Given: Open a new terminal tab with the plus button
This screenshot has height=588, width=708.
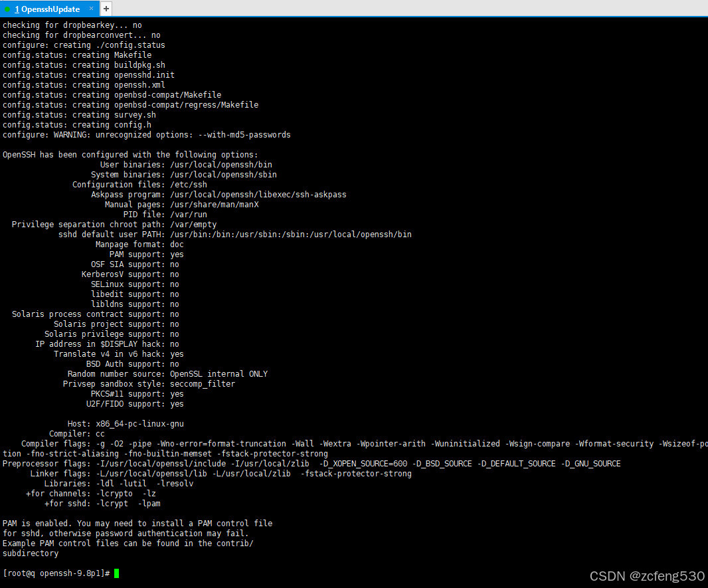Looking at the screenshot, I should tap(106, 9).
